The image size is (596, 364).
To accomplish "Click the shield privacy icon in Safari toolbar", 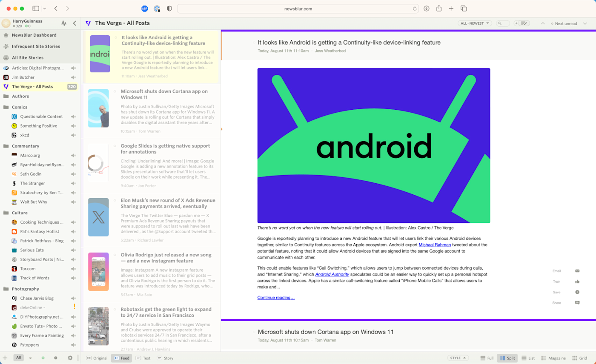I will point(169,9).
